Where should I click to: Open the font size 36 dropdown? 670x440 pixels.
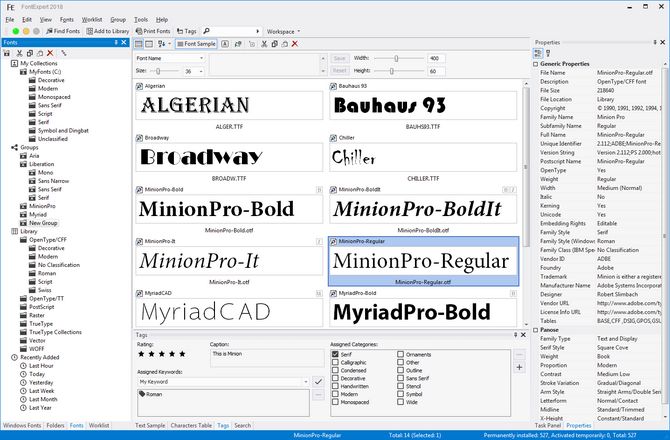(201, 71)
